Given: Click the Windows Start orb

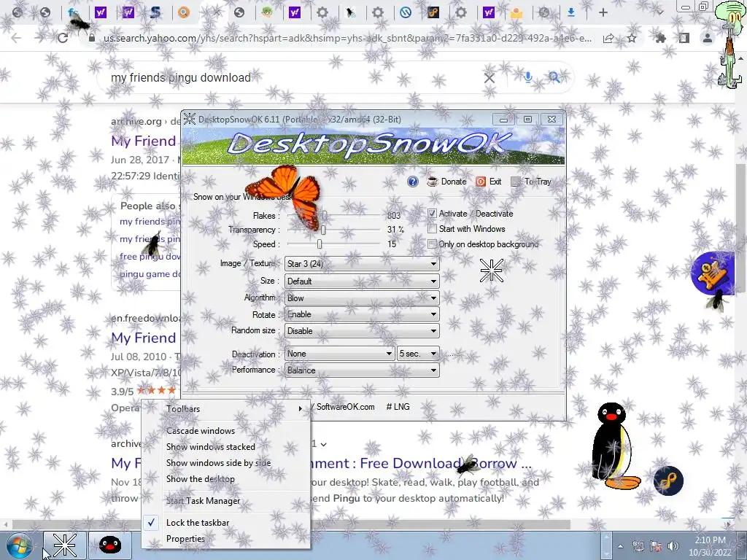Looking at the screenshot, I should pyautogui.click(x=19, y=545).
